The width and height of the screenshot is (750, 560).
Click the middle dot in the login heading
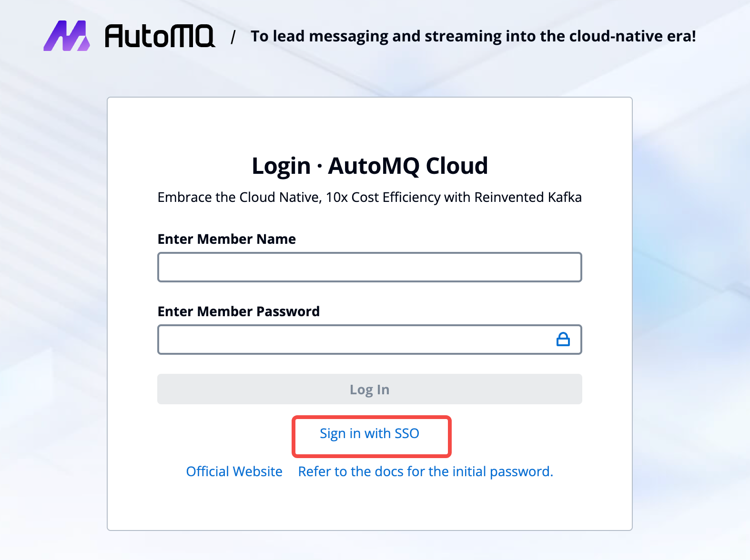tap(319, 166)
